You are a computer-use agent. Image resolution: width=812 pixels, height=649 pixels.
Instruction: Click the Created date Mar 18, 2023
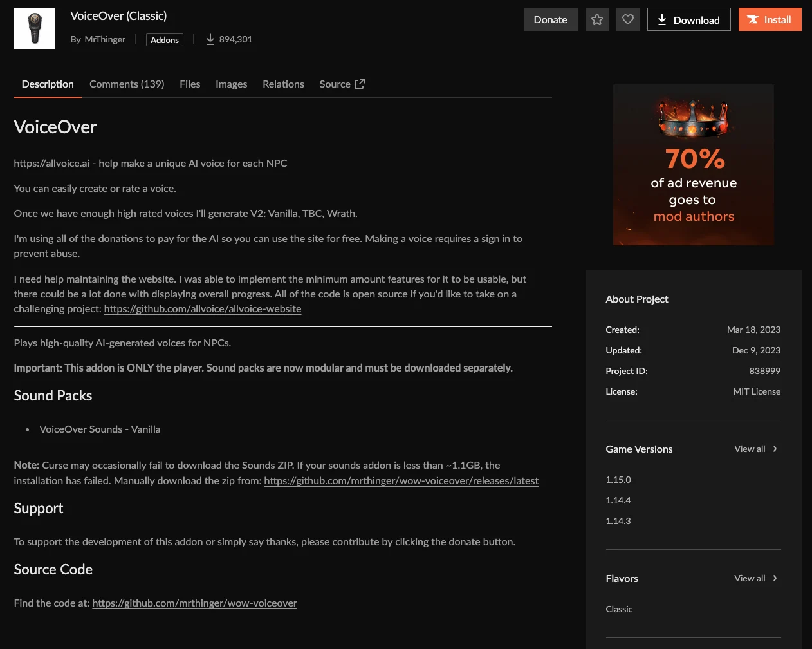(753, 330)
